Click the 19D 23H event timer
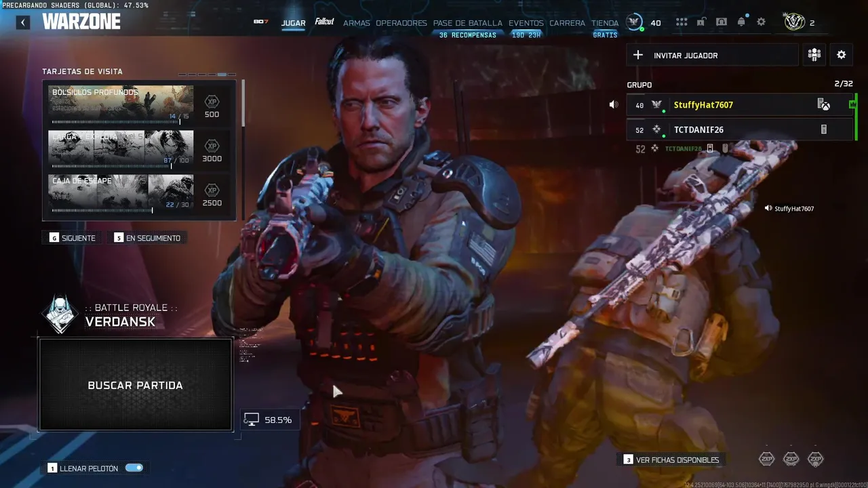This screenshot has width=868, height=488. click(x=526, y=35)
